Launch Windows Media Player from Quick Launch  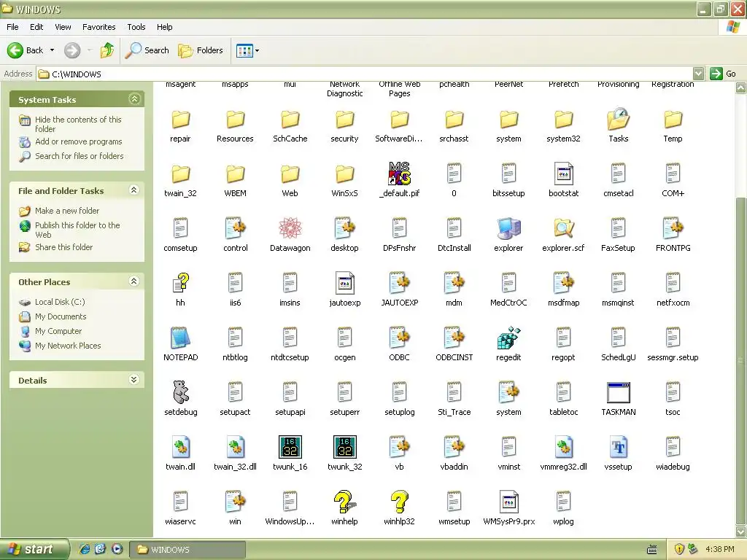click(x=117, y=550)
